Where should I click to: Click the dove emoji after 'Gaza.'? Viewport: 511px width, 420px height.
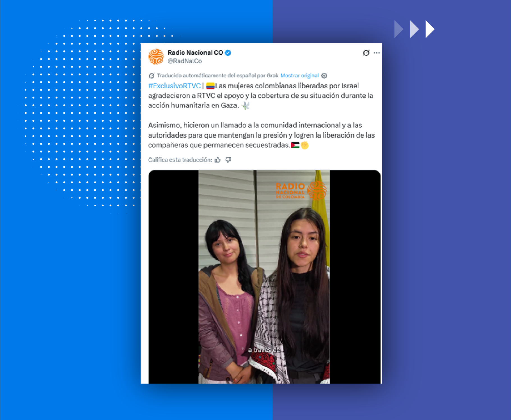245,105
